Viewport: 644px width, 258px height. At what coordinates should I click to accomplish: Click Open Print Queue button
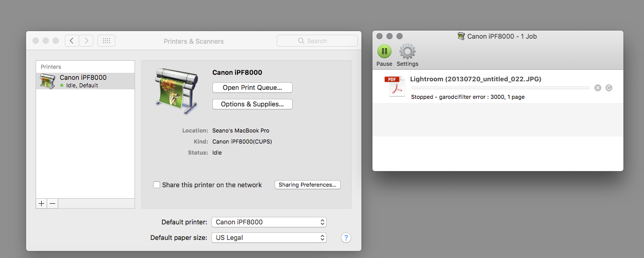point(252,87)
